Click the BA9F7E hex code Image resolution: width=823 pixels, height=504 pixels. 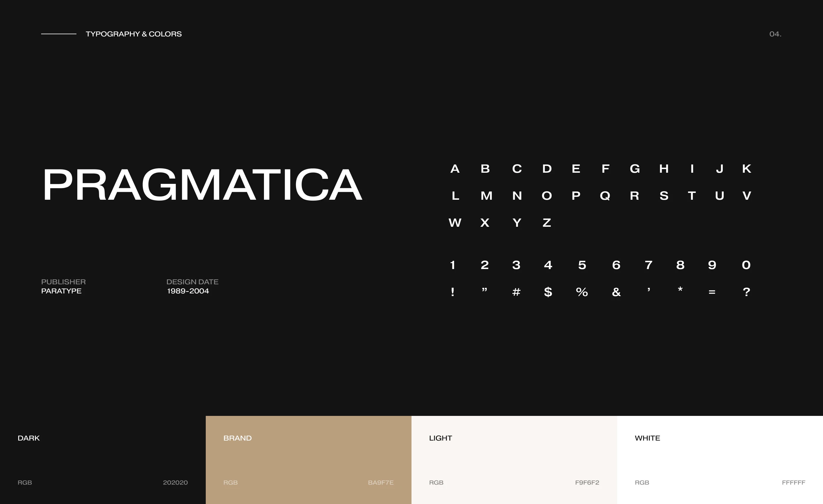point(380,483)
